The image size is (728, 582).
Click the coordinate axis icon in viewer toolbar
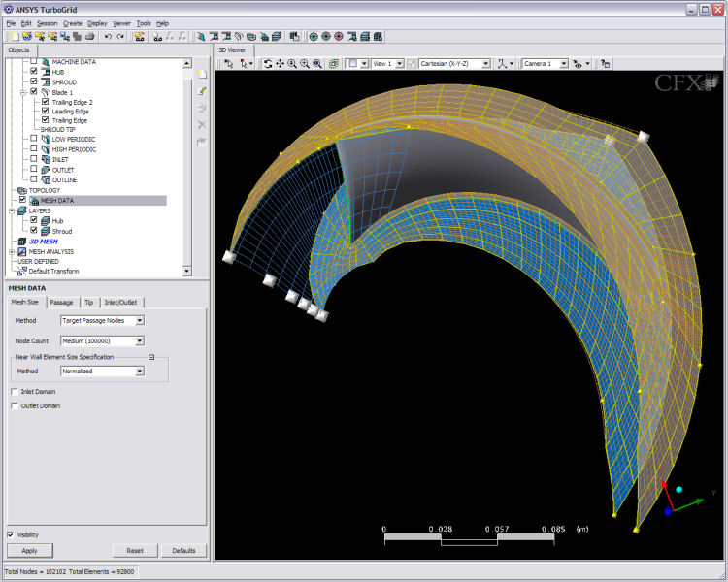(502, 64)
